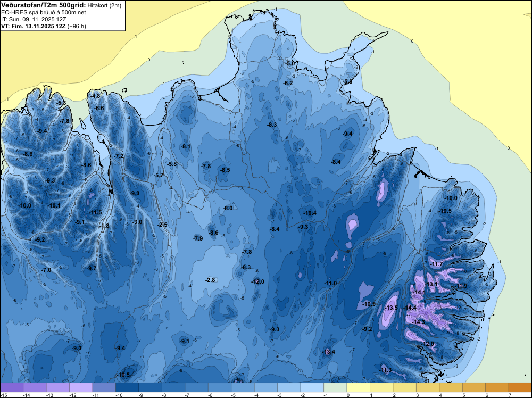Click the -14.3 temperature label
Screen dimensions: 532x398
[418, 322]
